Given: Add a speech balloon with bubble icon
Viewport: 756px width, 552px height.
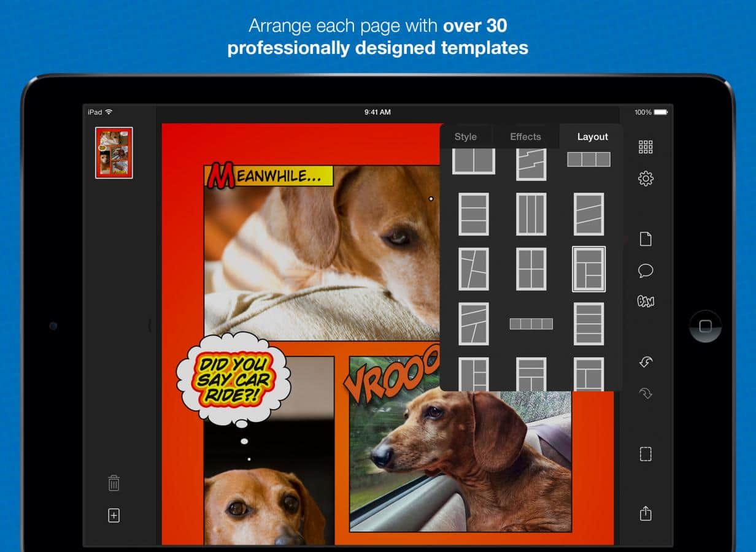Looking at the screenshot, I should 646,270.
